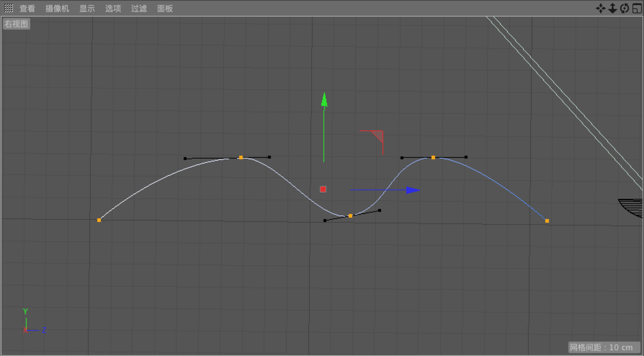Screen dimensions: 644x356
Task: Open the 显示 menu
Action: (x=87, y=9)
